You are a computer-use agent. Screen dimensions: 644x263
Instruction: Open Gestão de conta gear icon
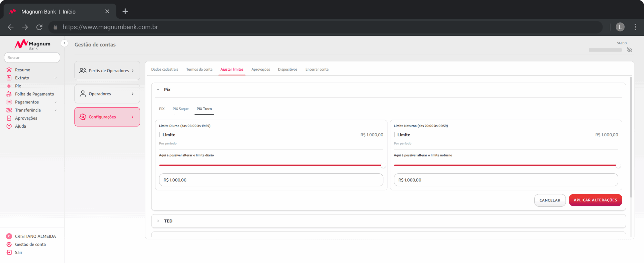coord(9,244)
